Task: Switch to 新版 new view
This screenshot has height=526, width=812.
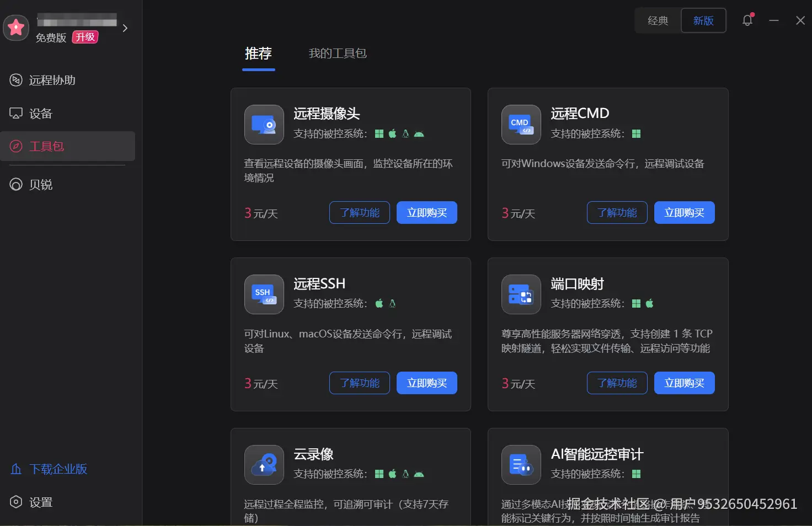Action: (x=703, y=20)
